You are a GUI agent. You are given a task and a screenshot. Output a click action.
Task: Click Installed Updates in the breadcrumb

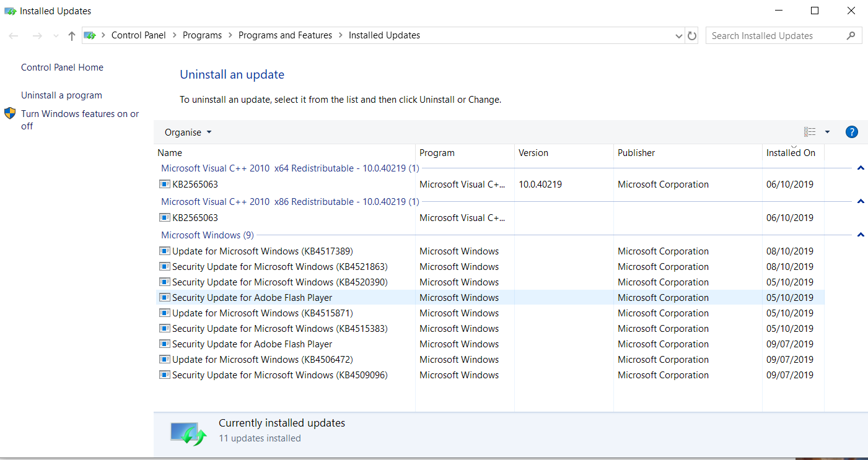tap(384, 35)
